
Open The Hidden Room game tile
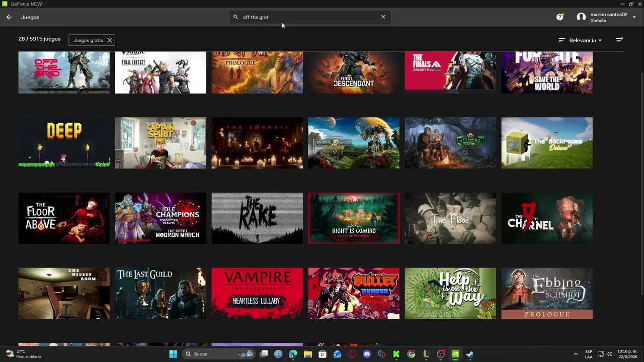(64, 294)
